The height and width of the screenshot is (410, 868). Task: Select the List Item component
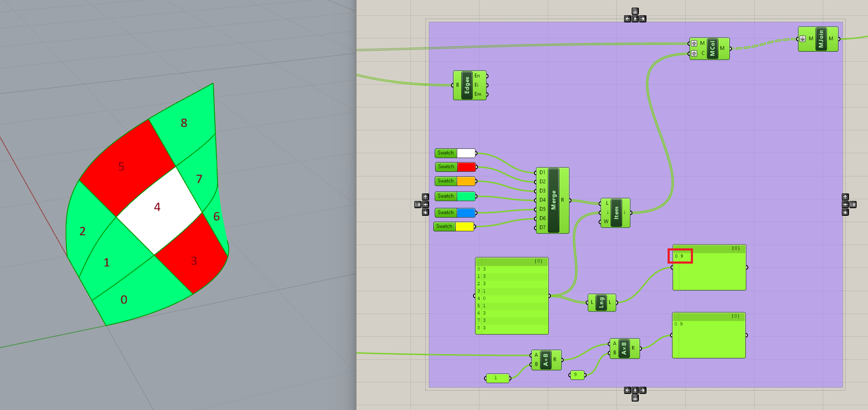pyautogui.click(x=616, y=213)
